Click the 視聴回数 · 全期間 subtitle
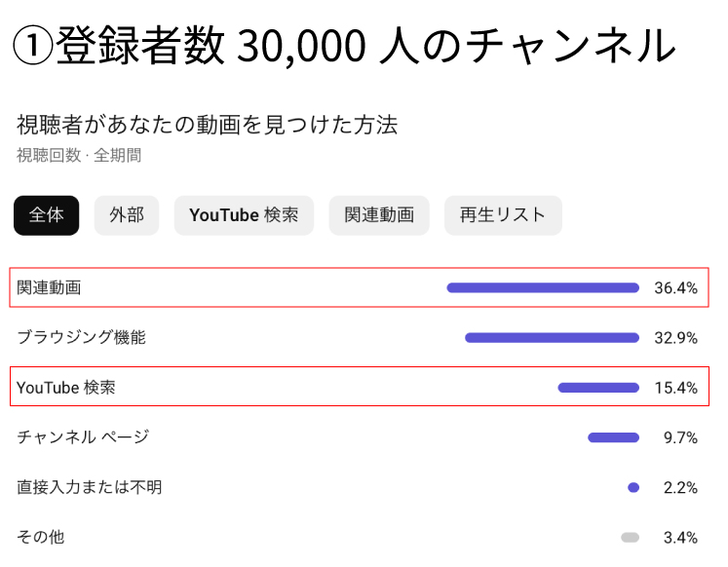Image resolution: width=728 pixels, height=567 pixels. click(x=79, y=155)
